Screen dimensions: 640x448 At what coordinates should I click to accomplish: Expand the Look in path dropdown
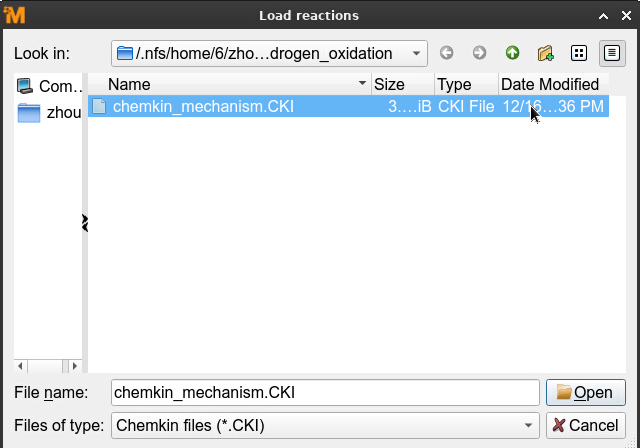416,53
